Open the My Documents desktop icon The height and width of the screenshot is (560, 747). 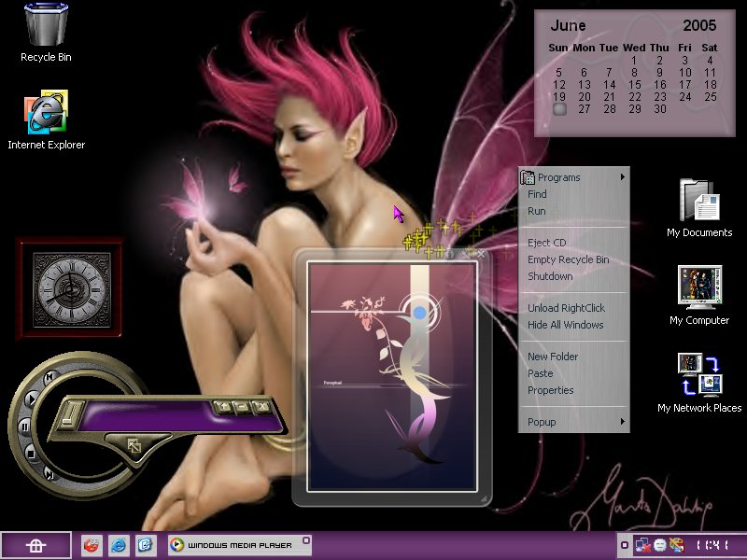point(699,207)
